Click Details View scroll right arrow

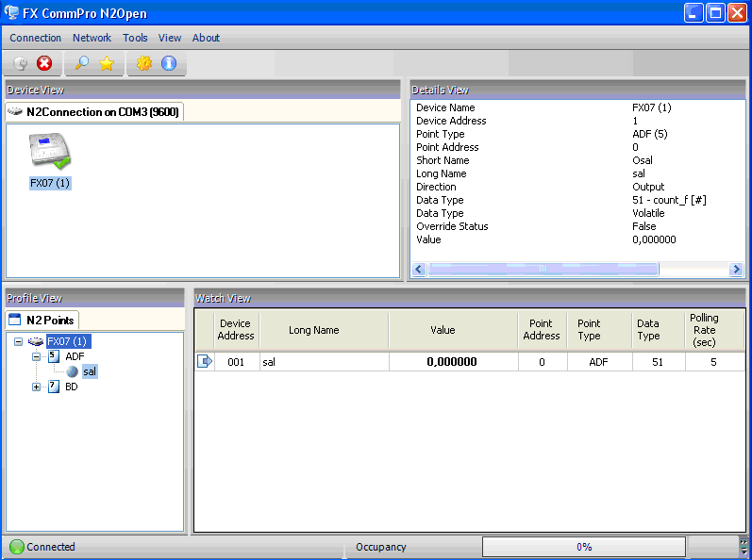pos(736,270)
